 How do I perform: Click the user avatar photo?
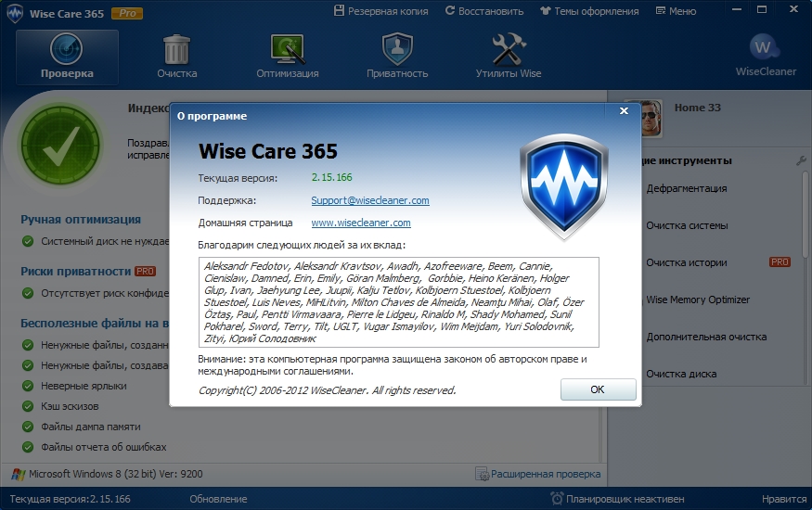[651, 118]
